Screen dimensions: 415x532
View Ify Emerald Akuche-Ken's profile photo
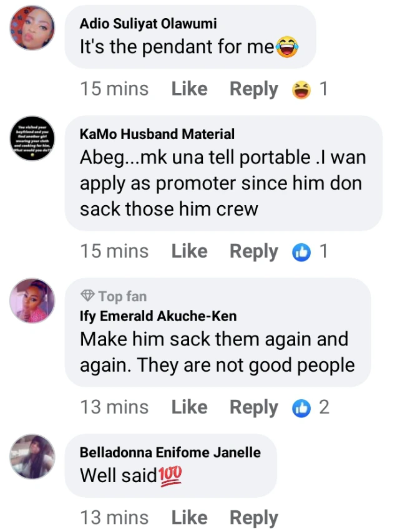[33, 301]
